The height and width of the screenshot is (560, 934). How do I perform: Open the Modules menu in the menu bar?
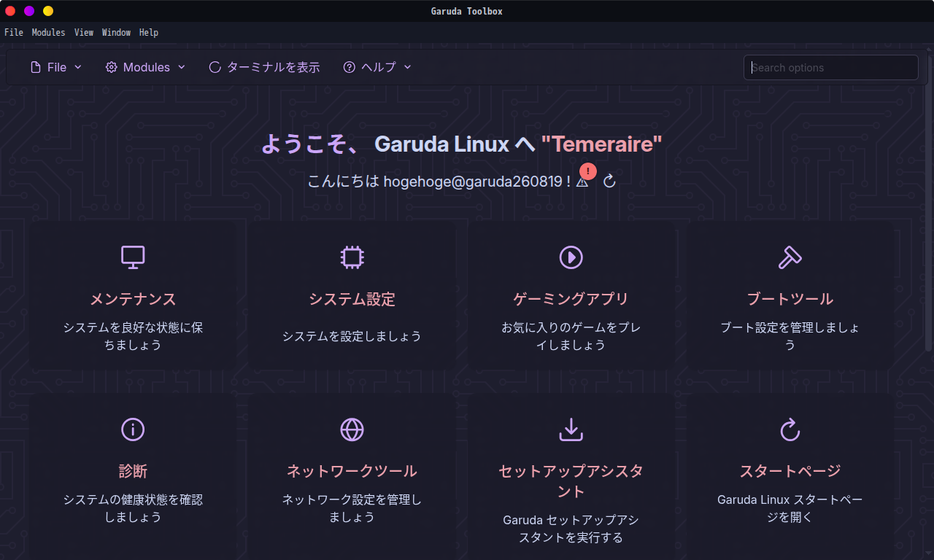(x=48, y=33)
